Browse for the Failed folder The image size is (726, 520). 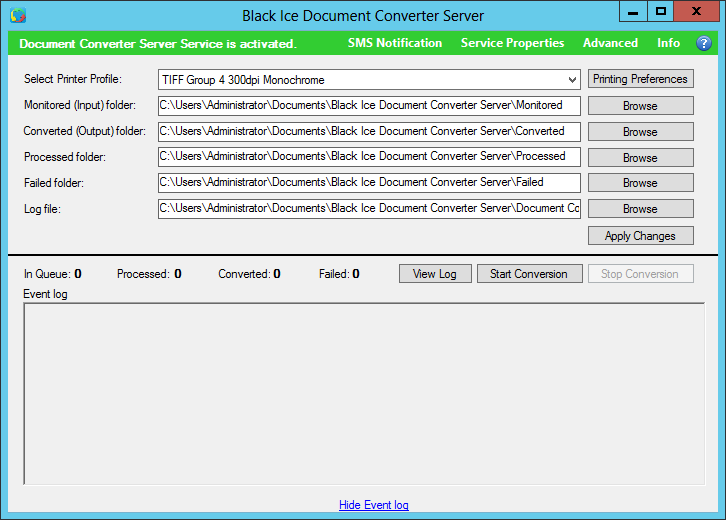tap(640, 183)
